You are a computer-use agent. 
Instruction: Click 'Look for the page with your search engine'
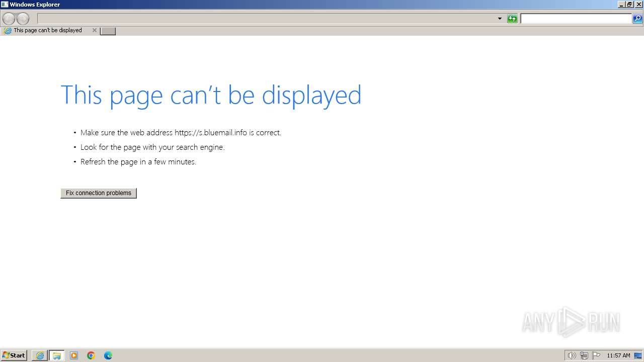pos(152,147)
